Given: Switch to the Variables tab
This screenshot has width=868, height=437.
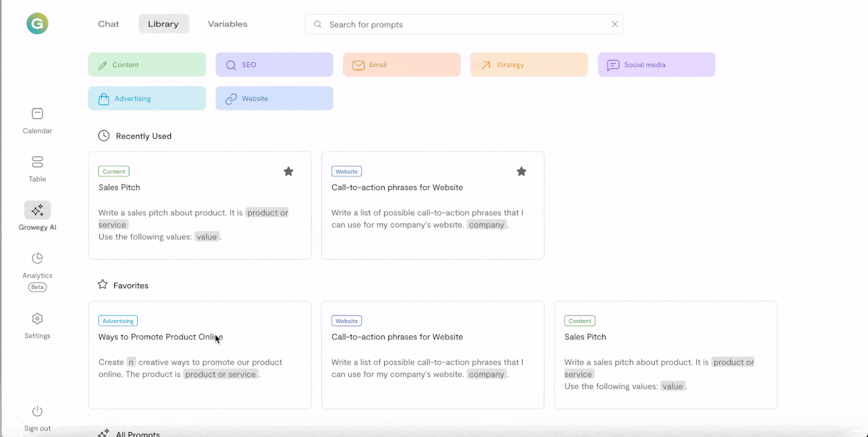Looking at the screenshot, I should 228,24.
